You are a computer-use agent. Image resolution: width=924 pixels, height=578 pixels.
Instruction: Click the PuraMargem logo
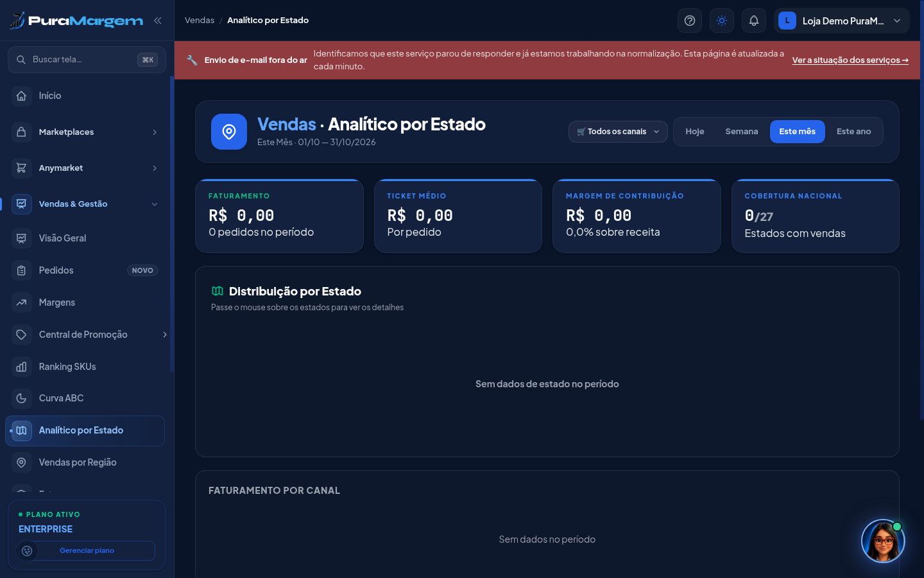(x=76, y=21)
